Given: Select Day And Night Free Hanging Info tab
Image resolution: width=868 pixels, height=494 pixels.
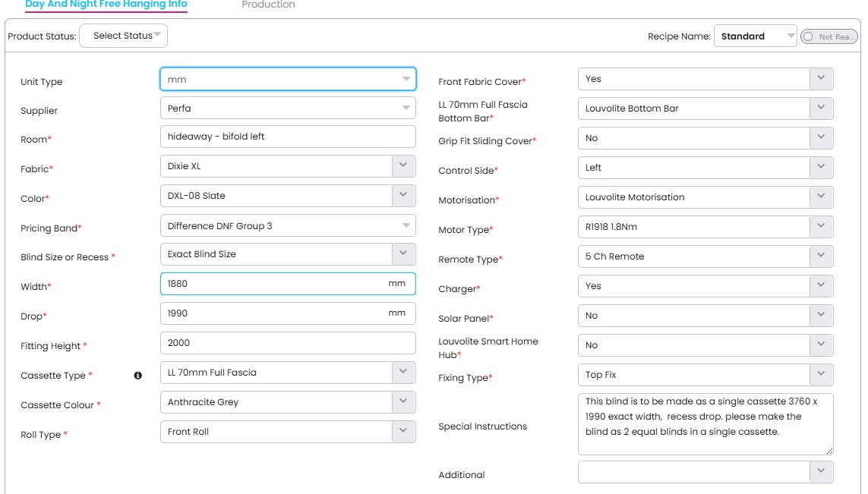Looking at the screenshot, I should tap(106, 5).
